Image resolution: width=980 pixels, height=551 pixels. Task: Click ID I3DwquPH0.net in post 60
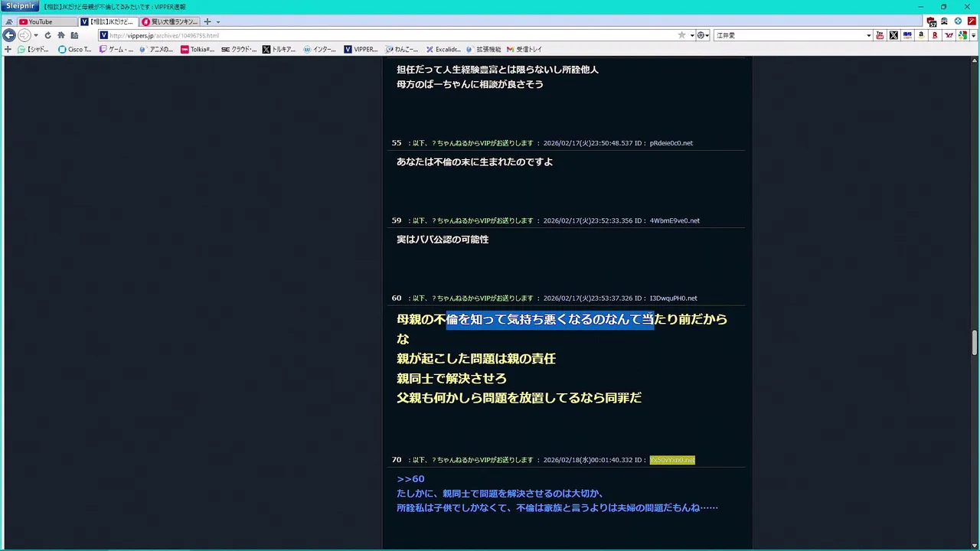point(673,298)
